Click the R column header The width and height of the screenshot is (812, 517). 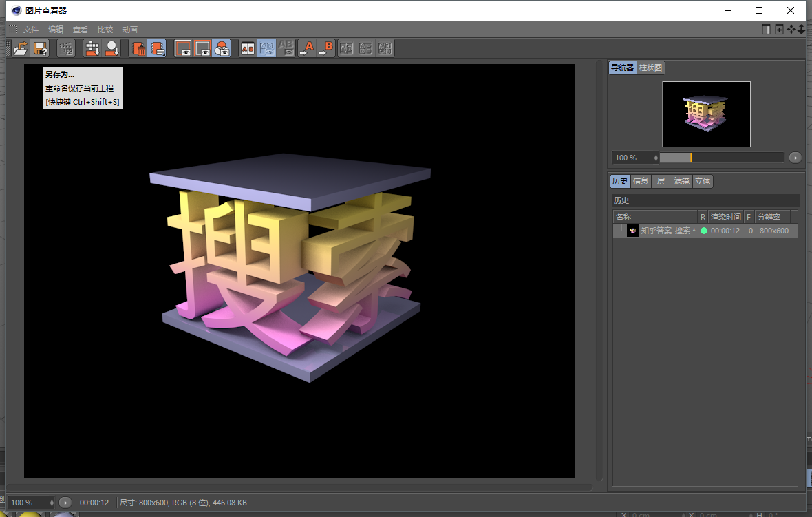click(703, 217)
